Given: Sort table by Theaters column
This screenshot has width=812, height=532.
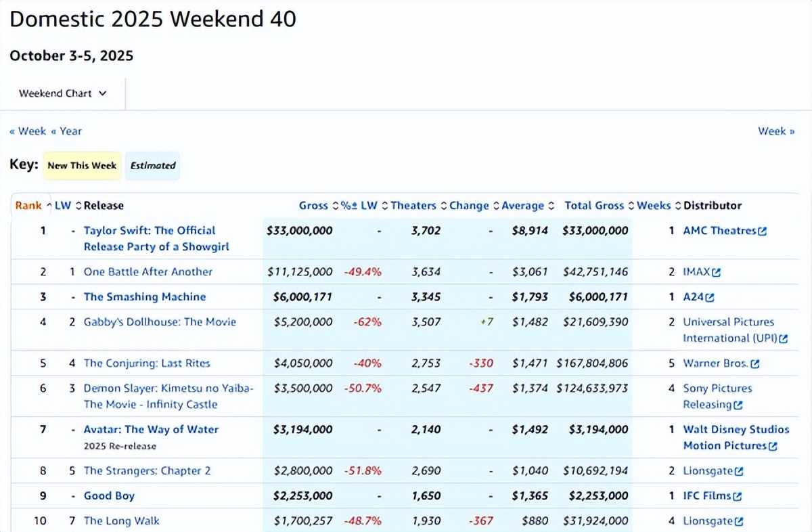Looking at the screenshot, I should [x=413, y=206].
